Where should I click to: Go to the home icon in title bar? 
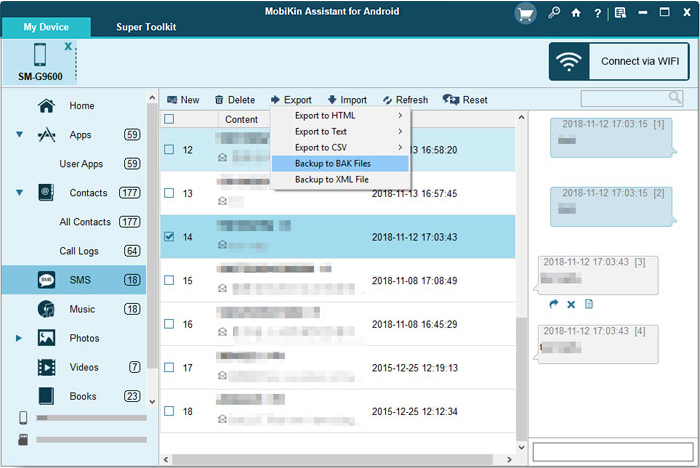pos(576,13)
